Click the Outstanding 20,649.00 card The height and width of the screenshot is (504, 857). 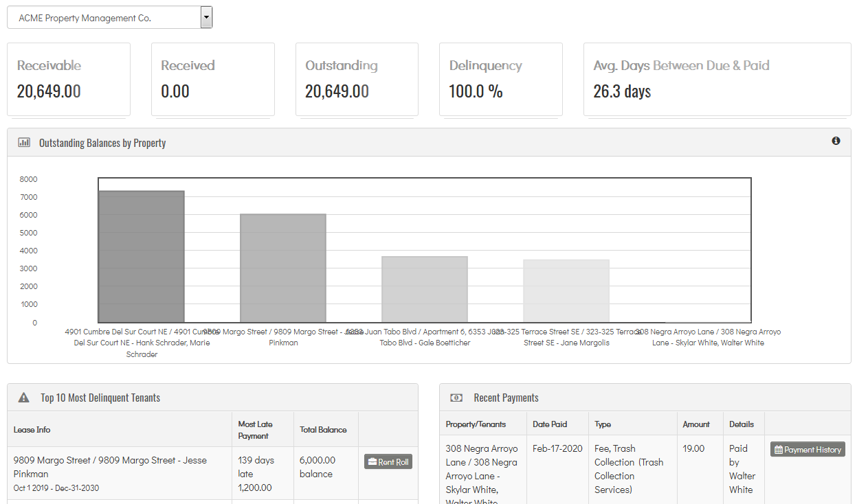click(357, 79)
